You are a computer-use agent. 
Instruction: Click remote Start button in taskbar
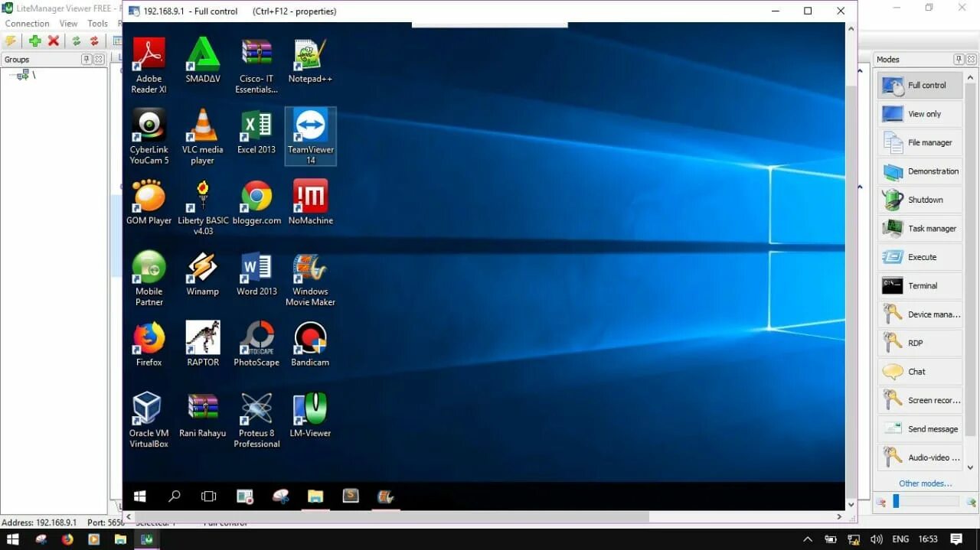(x=140, y=496)
